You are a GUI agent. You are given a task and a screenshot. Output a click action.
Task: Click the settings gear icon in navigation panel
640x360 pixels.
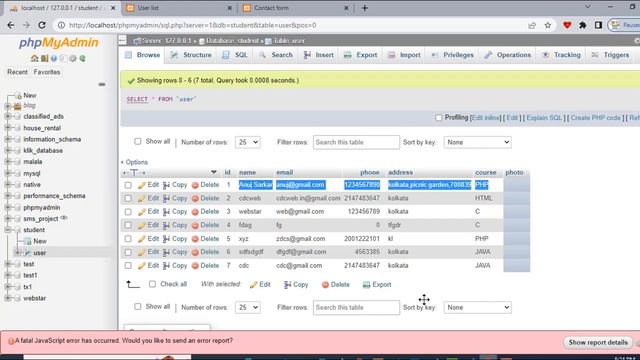click(x=73, y=58)
